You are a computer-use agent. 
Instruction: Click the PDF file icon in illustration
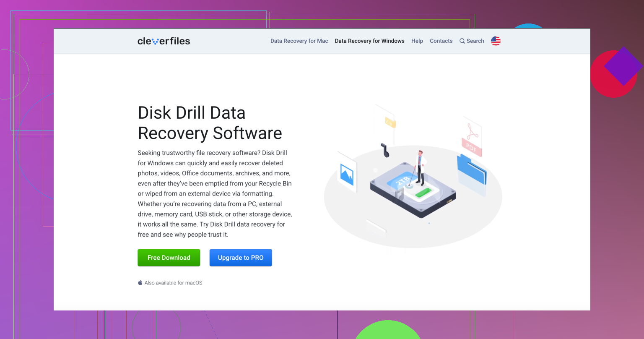coord(472,136)
